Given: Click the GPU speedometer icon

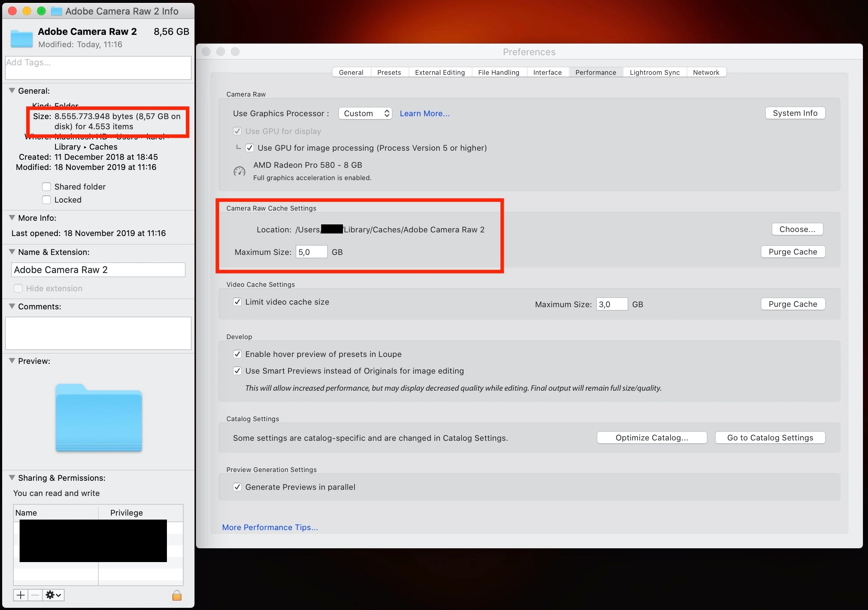Looking at the screenshot, I should [x=239, y=171].
